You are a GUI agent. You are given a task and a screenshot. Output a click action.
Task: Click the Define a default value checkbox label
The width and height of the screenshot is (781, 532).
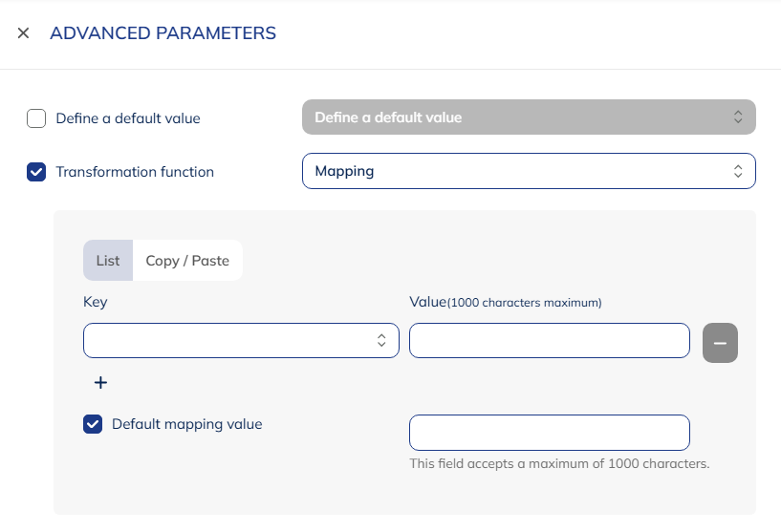click(x=128, y=118)
